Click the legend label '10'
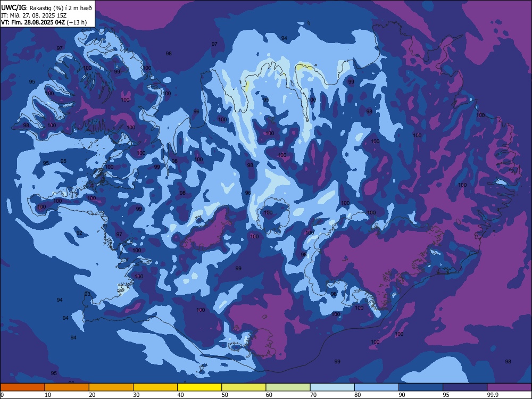 (x=48, y=395)
